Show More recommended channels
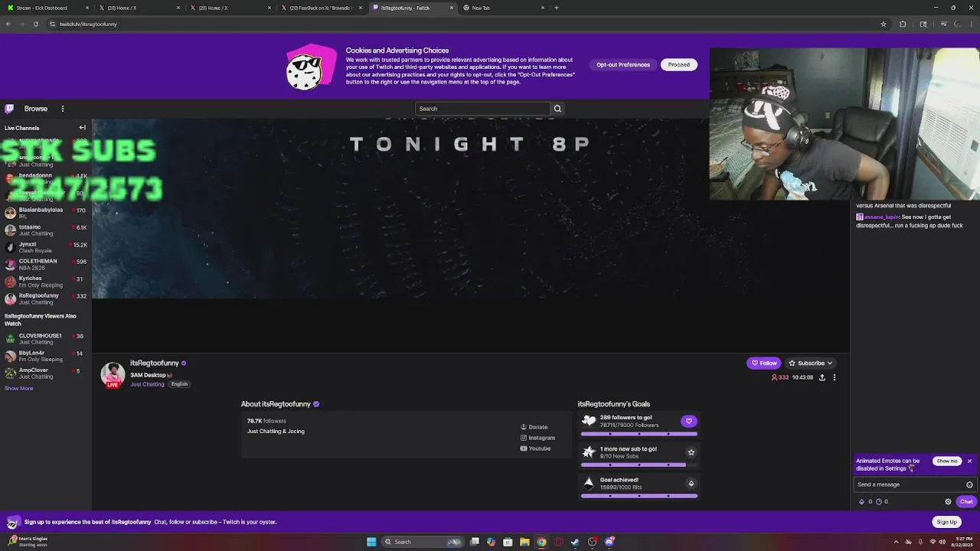The width and height of the screenshot is (980, 551). 19,389
